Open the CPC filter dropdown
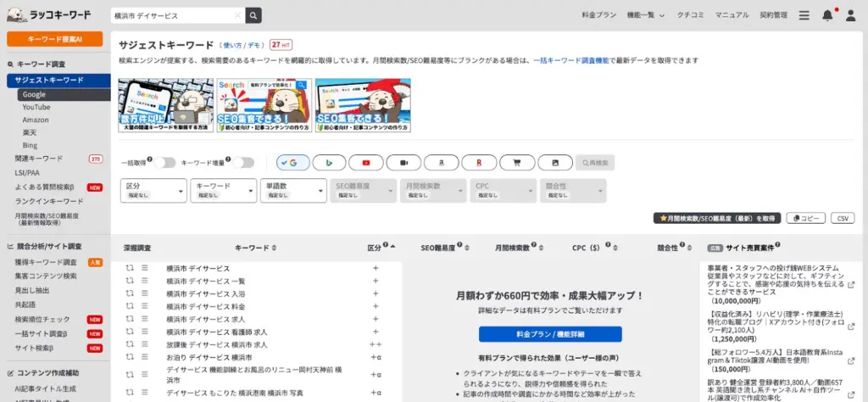This screenshot has height=402, width=868. [504, 191]
